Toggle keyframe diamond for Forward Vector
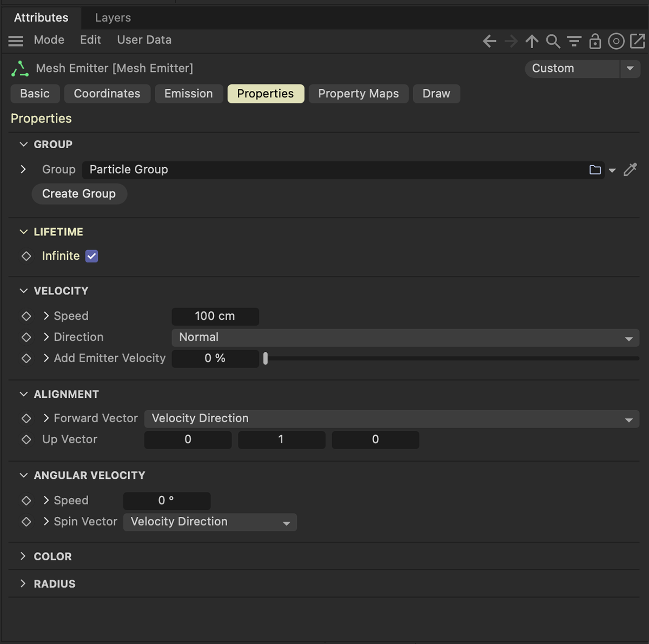Viewport: 649px width, 644px height. 26,418
